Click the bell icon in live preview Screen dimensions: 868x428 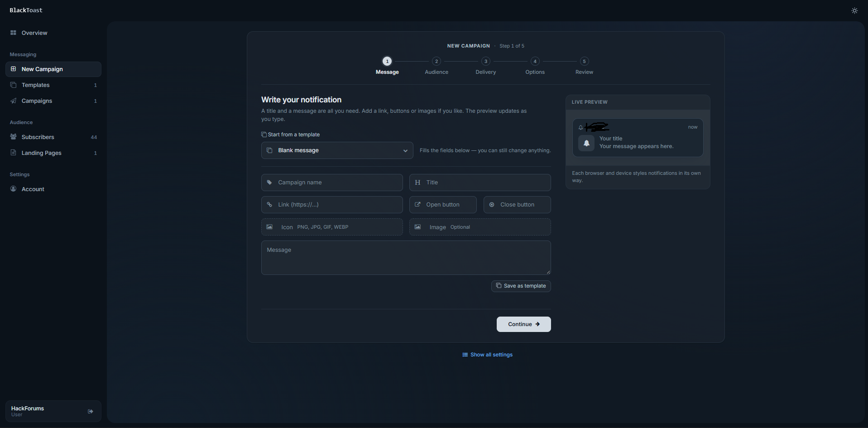click(586, 143)
